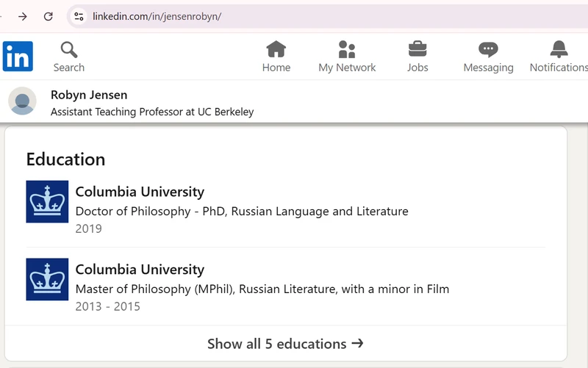Click the LinkedIn logo icon

tap(18, 57)
